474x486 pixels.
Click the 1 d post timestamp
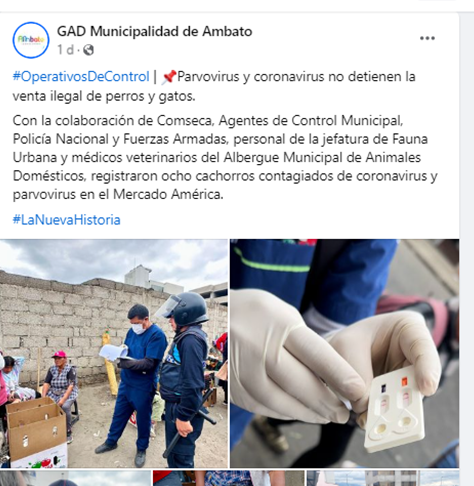(65, 50)
